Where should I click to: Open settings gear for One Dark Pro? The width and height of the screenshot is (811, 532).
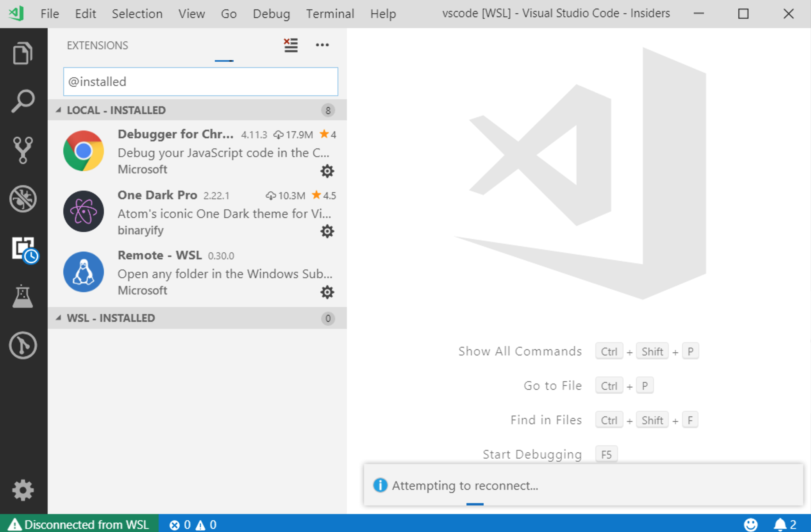(x=327, y=231)
